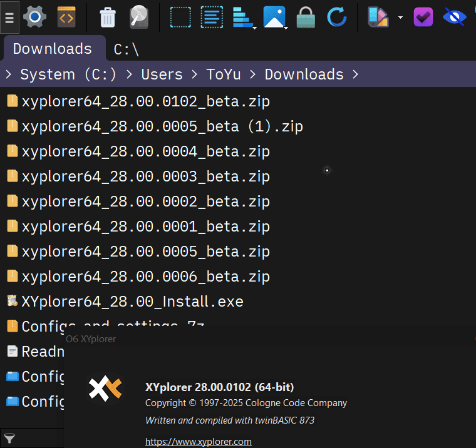Click the first blue Config folder icon
The width and height of the screenshot is (476, 448).
click(12, 377)
